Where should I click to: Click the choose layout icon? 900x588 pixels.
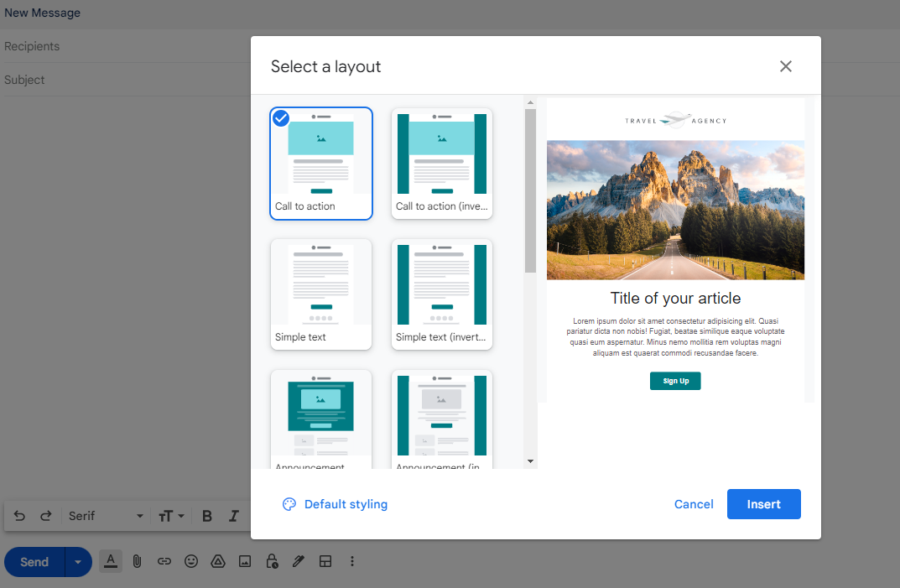point(325,562)
